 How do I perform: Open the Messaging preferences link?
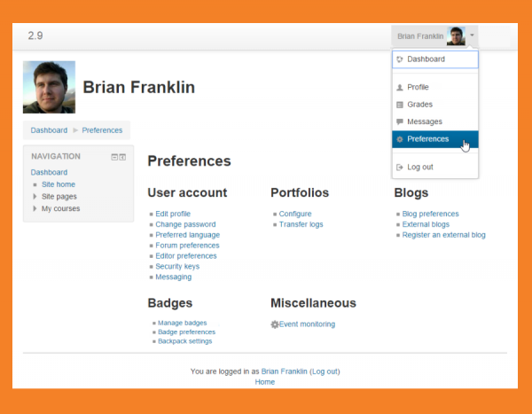coord(174,277)
